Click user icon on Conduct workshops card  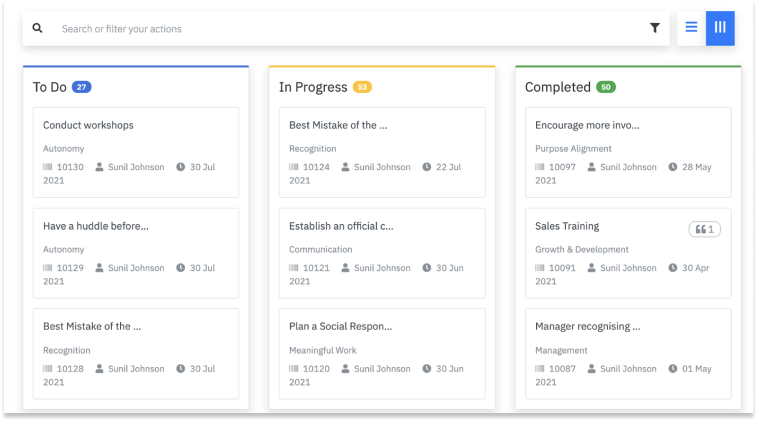pyautogui.click(x=99, y=167)
